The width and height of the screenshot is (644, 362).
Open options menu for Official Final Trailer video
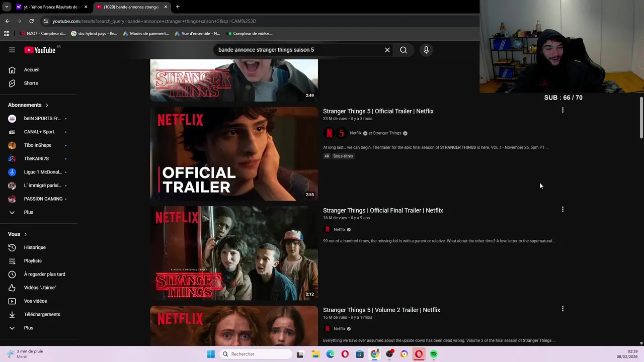[x=562, y=209]
